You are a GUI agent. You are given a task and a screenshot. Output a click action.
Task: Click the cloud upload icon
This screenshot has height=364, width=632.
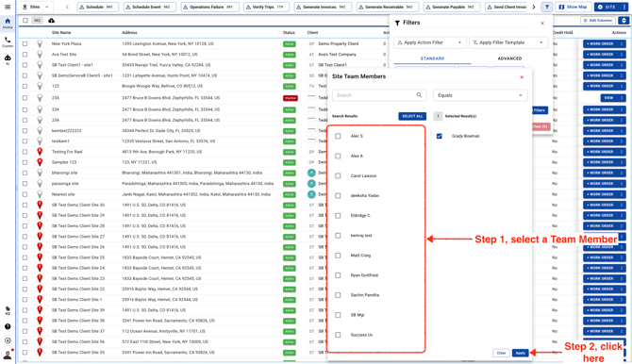click(x=52, y=20)
